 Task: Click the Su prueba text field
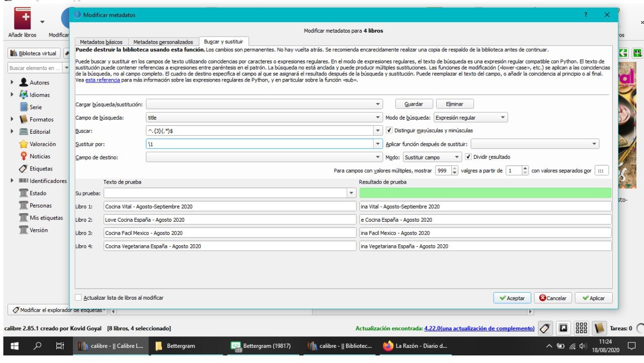(x=225, y=193)
